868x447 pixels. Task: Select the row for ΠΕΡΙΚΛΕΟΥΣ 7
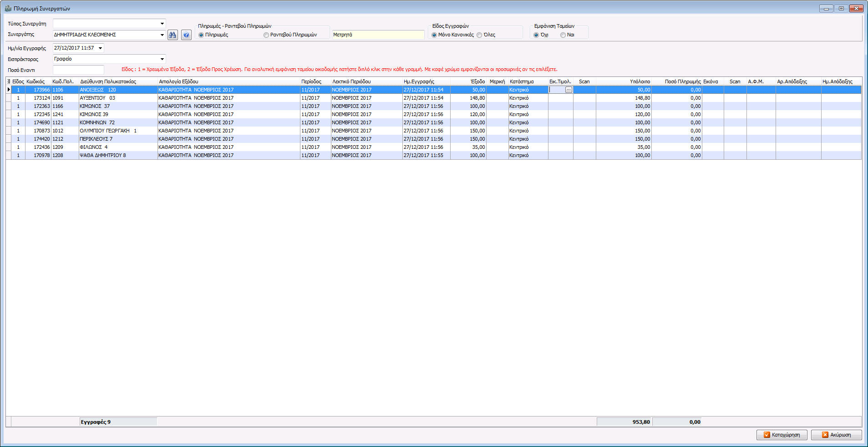point(433,139)
